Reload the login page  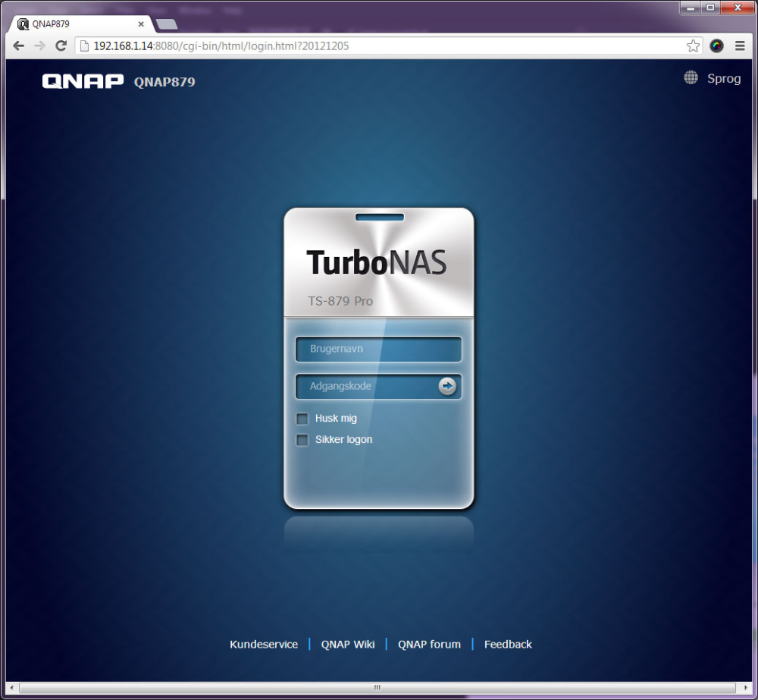pos(61,46)
